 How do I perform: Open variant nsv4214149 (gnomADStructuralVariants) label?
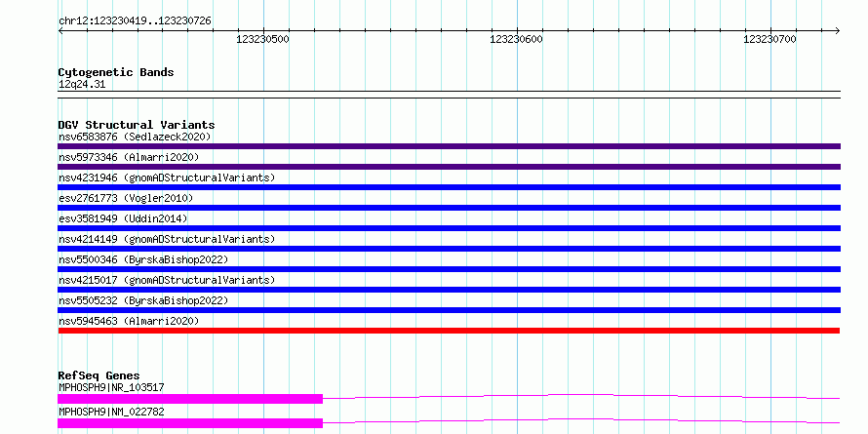(x=167, y=239)
